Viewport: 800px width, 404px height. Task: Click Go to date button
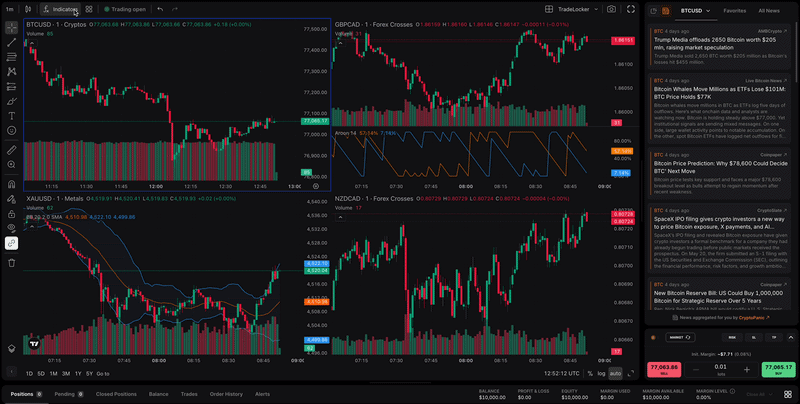coord(103,374)
